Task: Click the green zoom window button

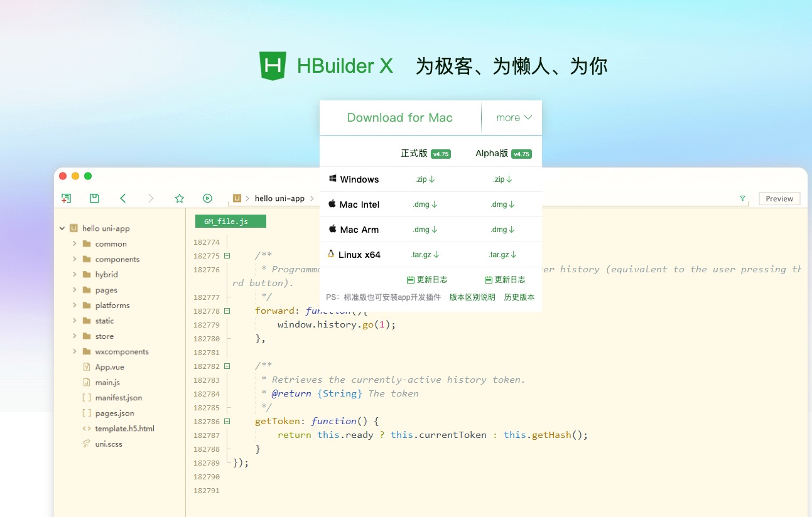Action: [x=88, y=176]
